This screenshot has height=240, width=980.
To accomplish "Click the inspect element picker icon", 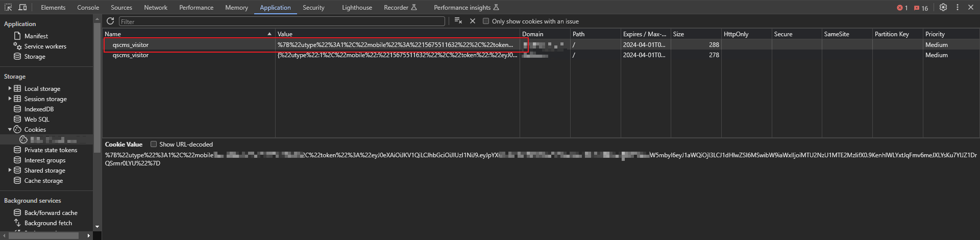I will (x=8, y=7).
